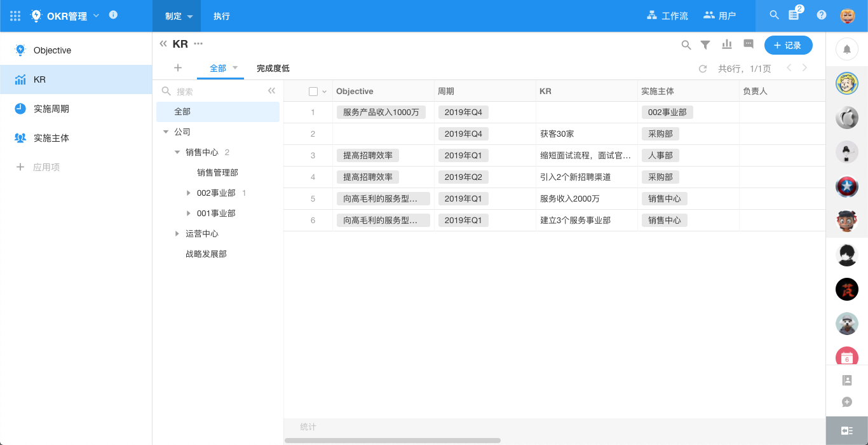
Task: Open the 制定 dropdown in top bar
Action: pyautogui.click(x=189, y=17)
